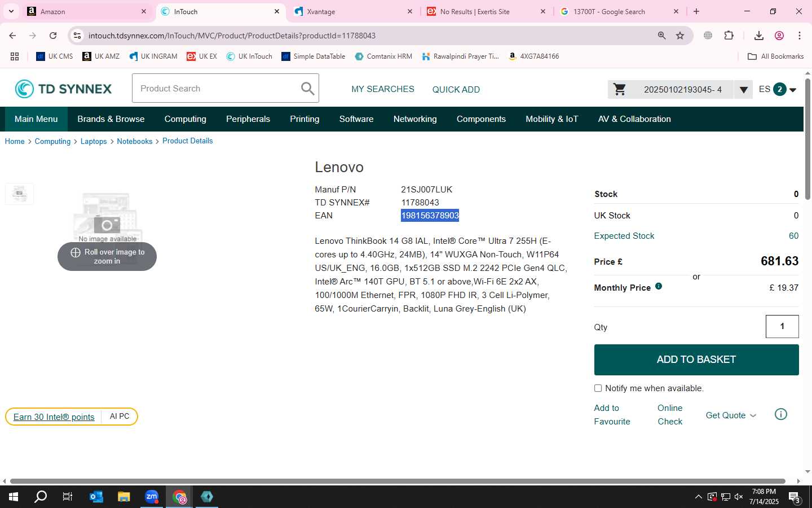Click Earn 30 Intel points link

[x=54, y=417]
